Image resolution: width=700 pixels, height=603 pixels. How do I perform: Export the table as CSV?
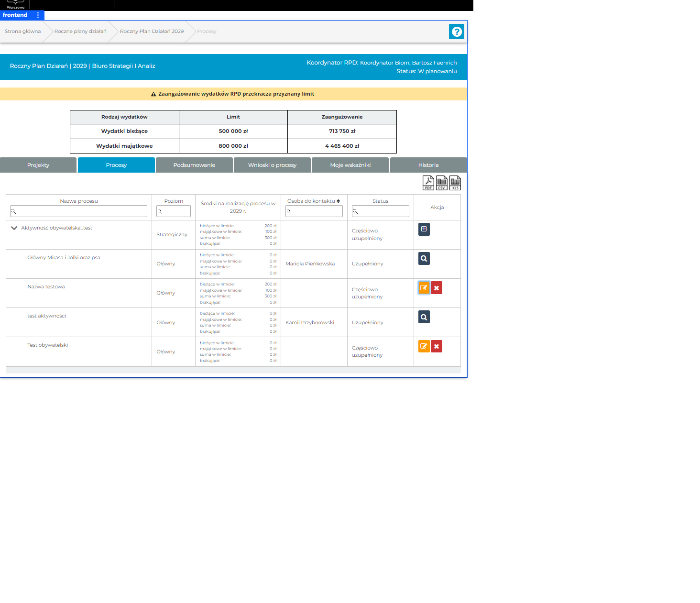click(442, 183)
